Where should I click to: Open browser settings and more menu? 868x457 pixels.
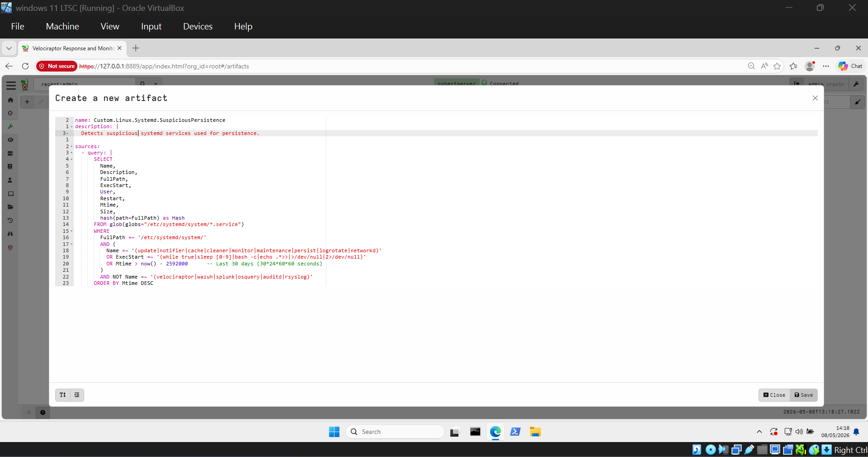[826, 66]
